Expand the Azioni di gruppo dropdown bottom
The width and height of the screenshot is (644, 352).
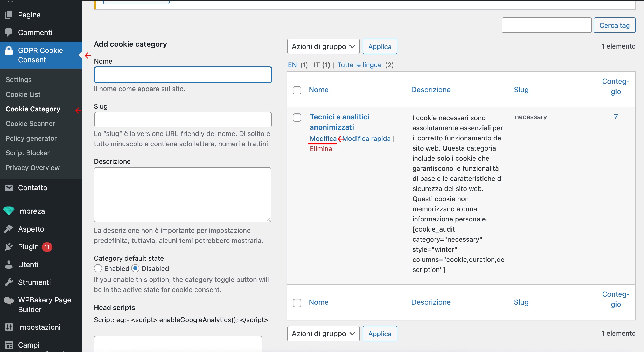click(323, 333)
